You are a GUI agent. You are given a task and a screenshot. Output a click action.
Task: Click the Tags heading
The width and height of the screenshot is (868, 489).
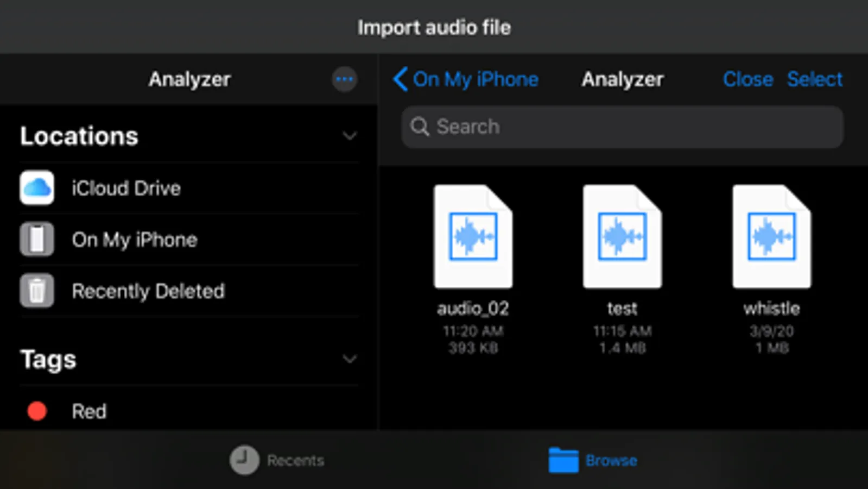(x=48, y=360)
